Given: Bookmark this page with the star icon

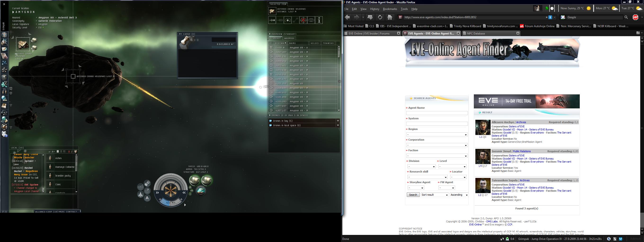Looking at the screenshot, I should pos(546,17).
